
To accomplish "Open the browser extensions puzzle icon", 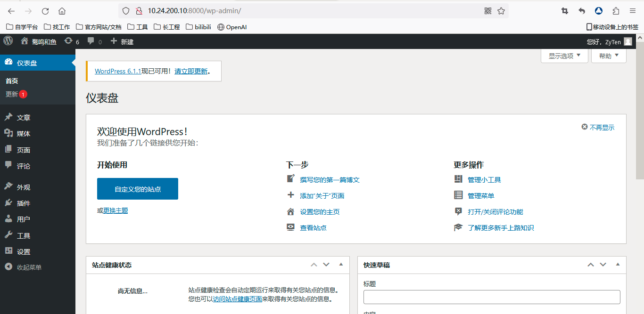I will pyautogui.click(x=616, y=11).
